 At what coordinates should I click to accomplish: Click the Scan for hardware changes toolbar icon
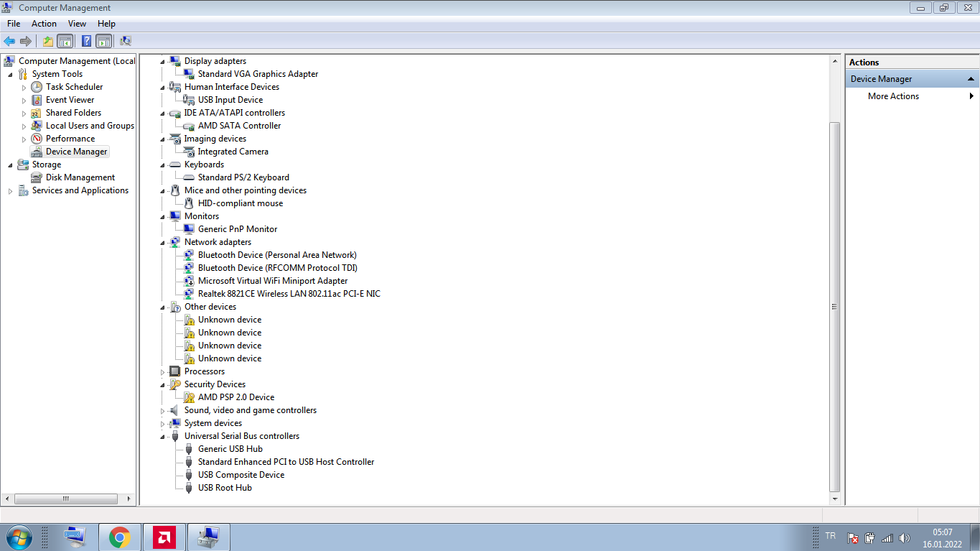(x=126, y=41)
